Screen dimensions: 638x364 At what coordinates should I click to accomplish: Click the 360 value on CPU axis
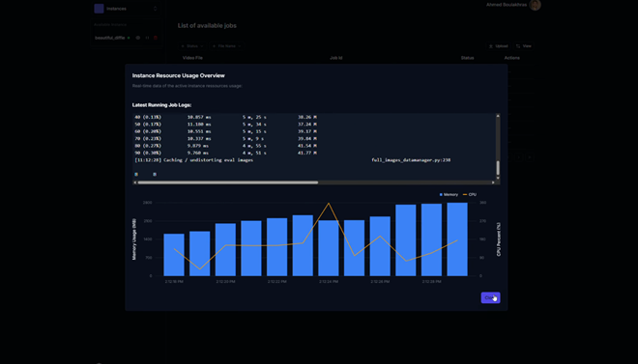point(482,203)
